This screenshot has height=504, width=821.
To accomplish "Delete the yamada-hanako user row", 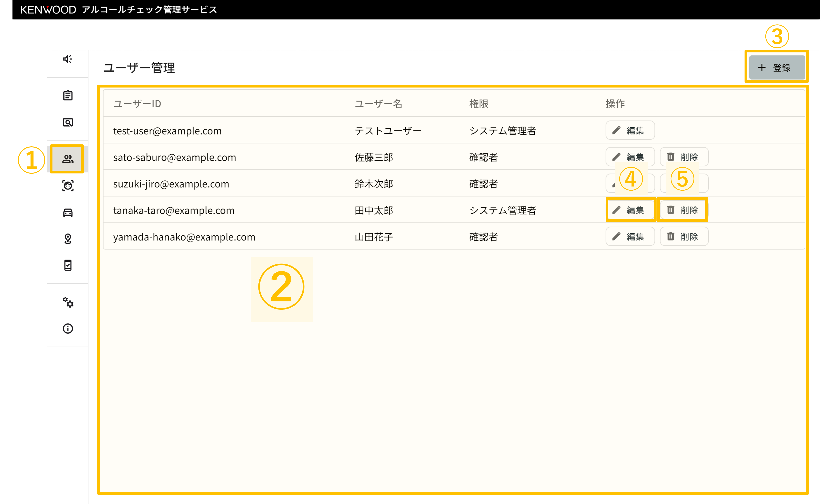I will tap(684, 237).
